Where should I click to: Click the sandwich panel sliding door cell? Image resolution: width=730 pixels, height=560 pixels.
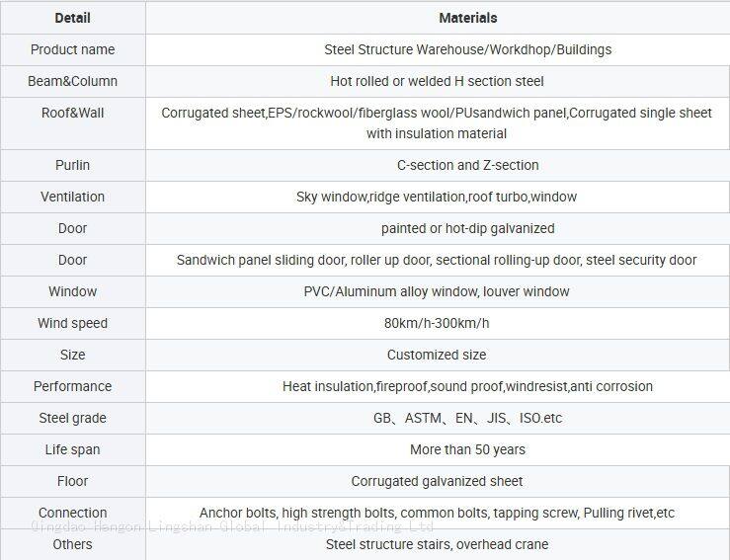click(437, 260)
